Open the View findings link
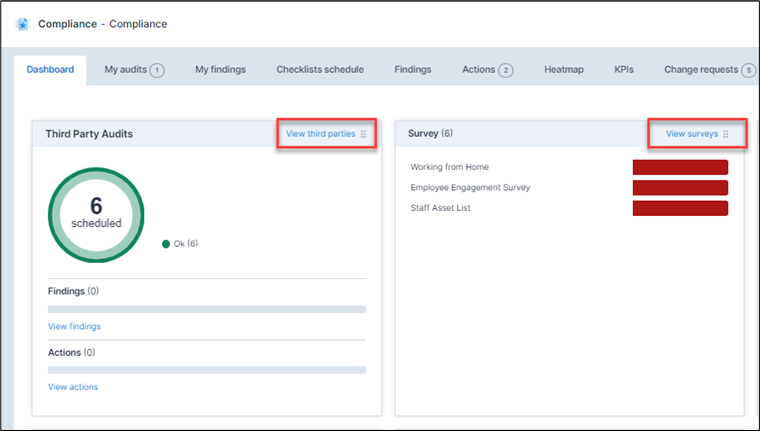 coord(74,326)
